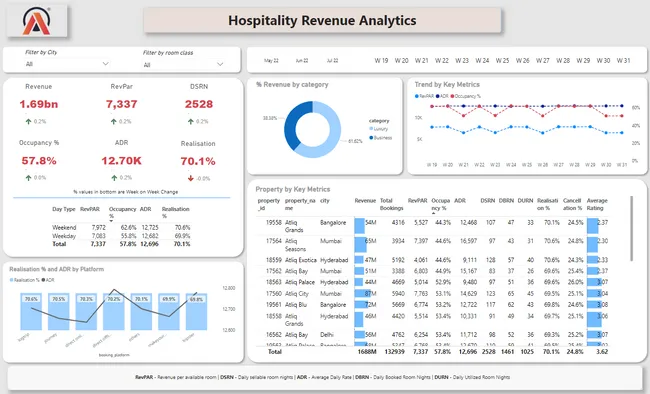The height and width of the screenshot is (394, 650).
Task: Click the RevPar 7,337 card value
Action: pyautogui.click(x=121, y=104)
